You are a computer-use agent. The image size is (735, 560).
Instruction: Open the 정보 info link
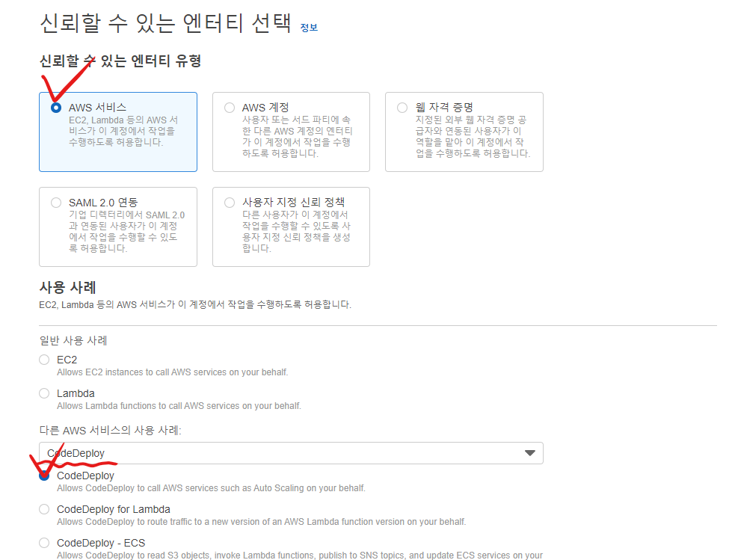point(309,28)
